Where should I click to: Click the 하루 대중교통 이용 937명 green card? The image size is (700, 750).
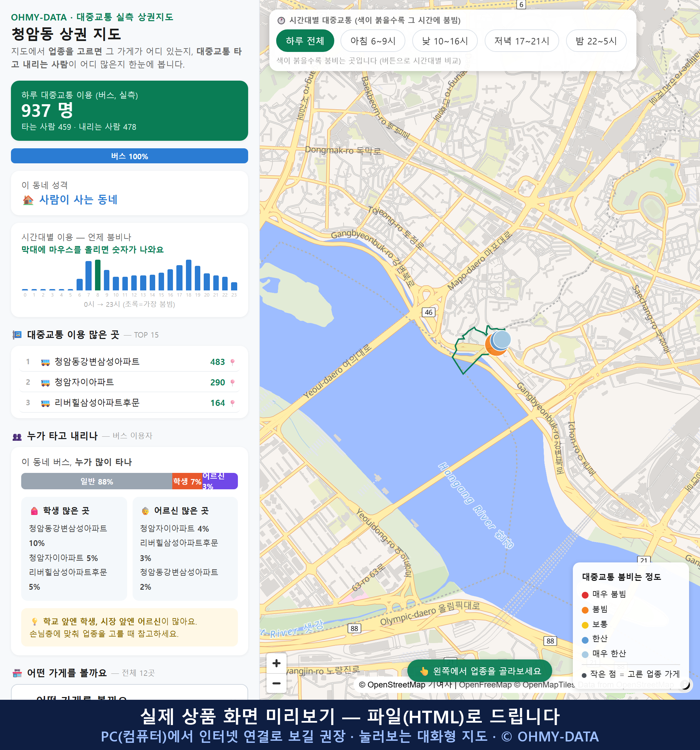tap(130, 111)
